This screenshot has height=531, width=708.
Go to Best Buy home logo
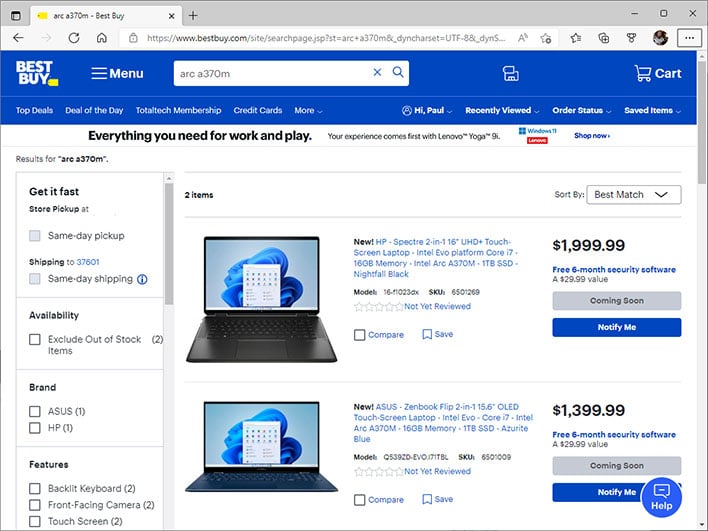pos(37,73)
